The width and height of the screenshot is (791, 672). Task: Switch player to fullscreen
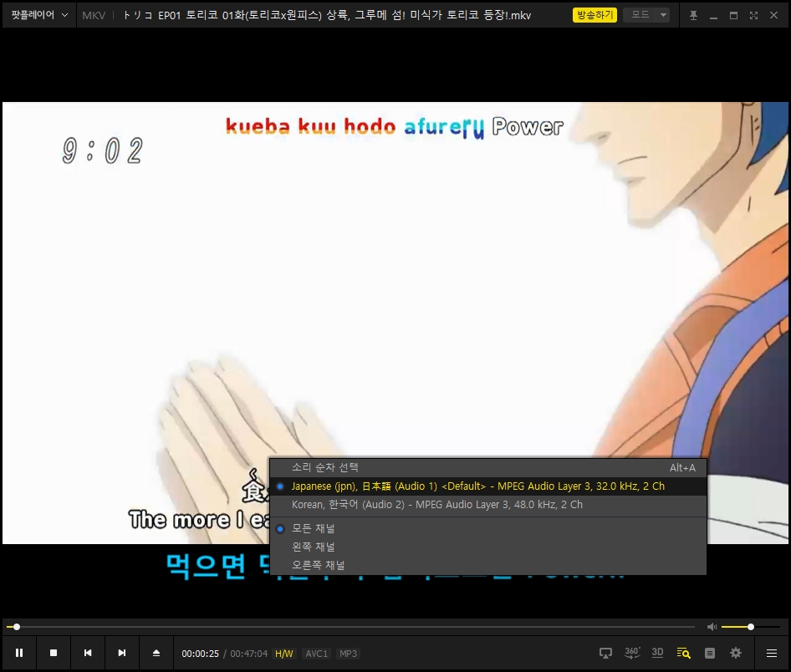(x=753, y=15)
